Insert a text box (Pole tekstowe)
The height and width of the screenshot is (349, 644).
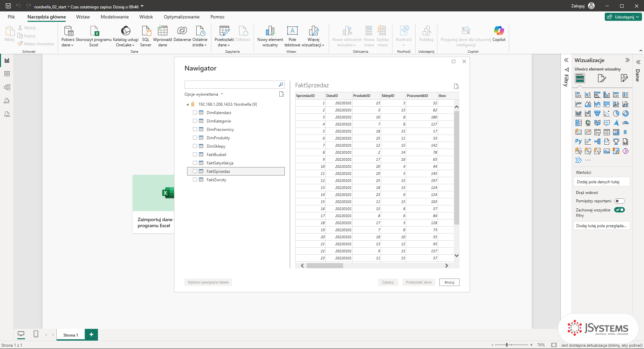point(292,36)
